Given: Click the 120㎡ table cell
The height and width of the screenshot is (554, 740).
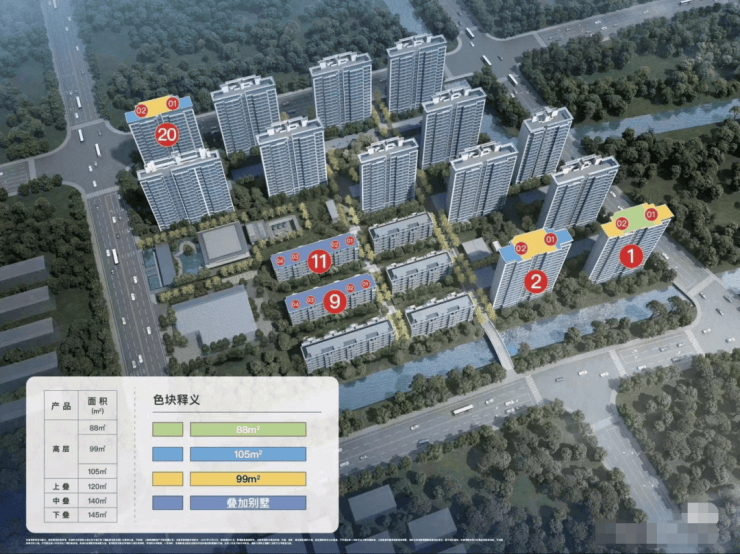Looking at the screenshot, I should tap(97, 487).
